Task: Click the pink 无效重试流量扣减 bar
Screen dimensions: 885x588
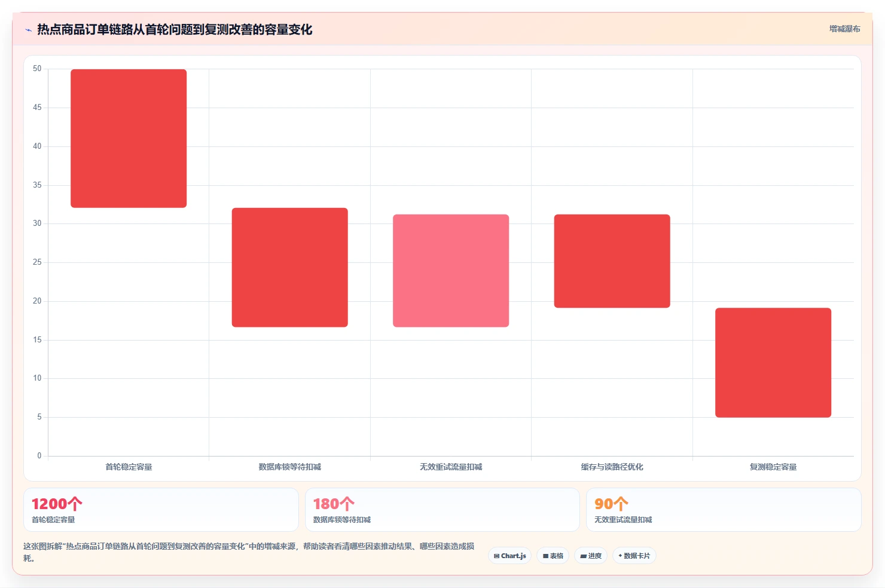Action: point(451,271)
